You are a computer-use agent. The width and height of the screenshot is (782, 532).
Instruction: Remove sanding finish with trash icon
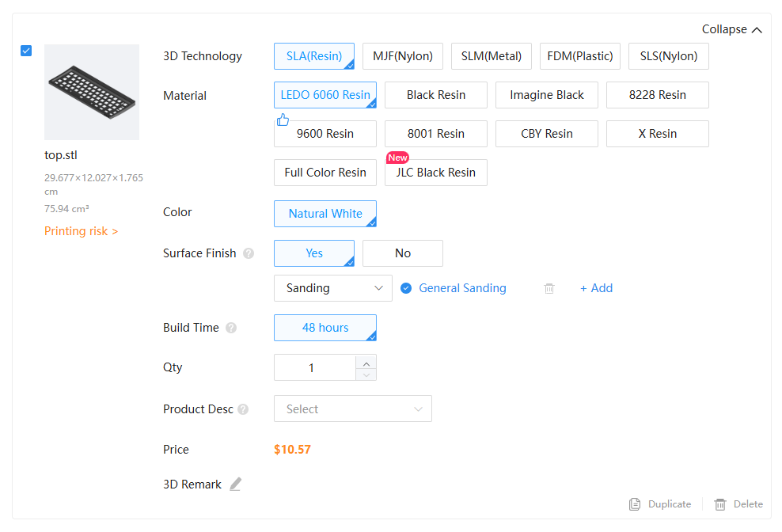click(549, 288)
